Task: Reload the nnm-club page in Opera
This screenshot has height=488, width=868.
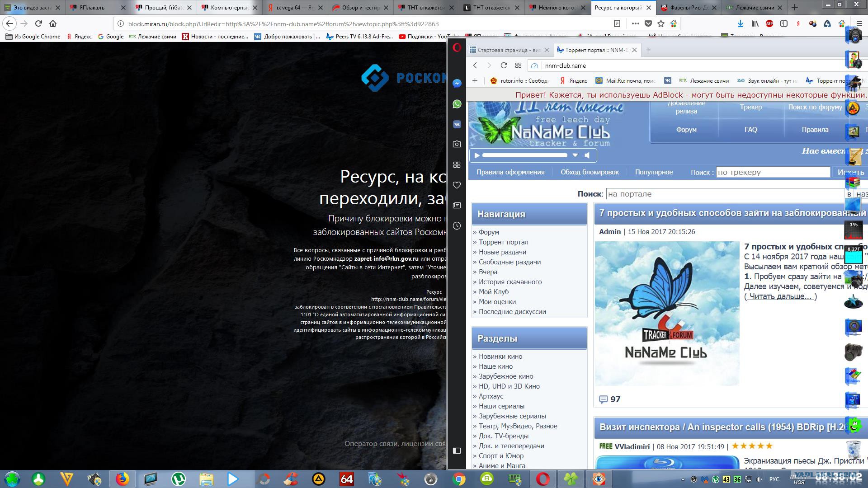Action: tap(504, 66)
